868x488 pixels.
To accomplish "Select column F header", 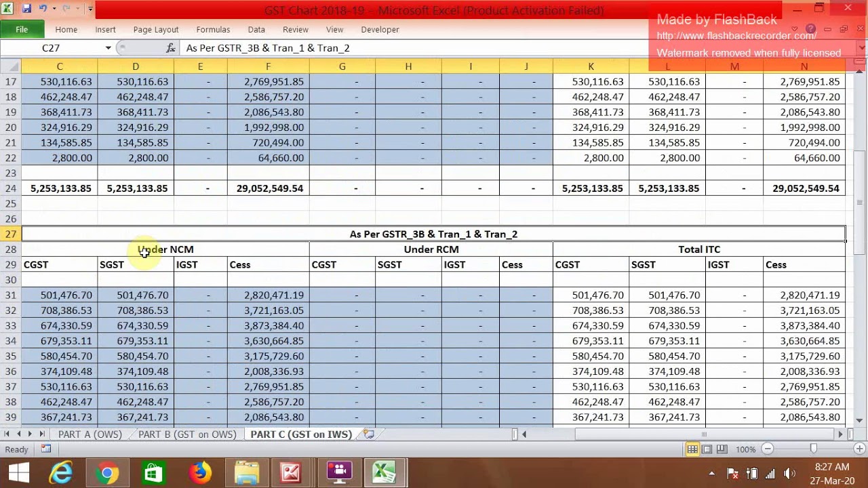I will [268, 66].
